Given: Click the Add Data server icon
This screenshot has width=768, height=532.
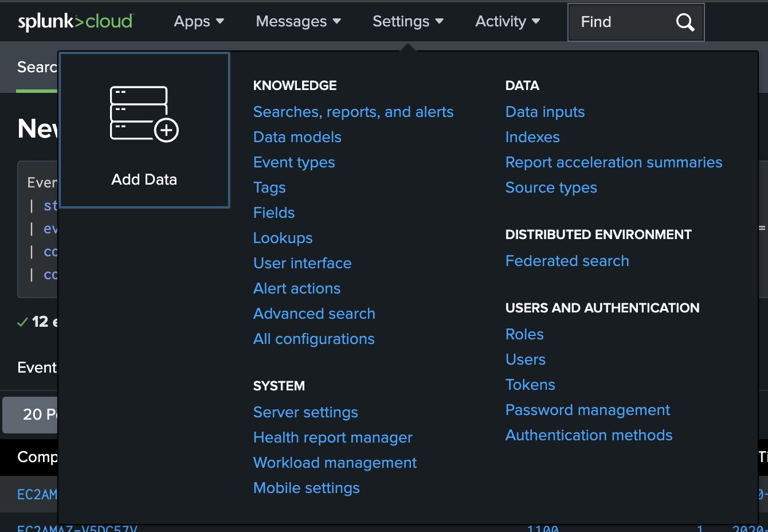Looking at the screenshot, I should click(x=144, y=114).
